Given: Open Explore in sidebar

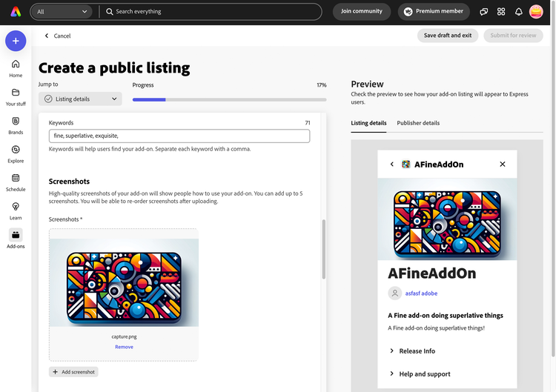Looking at the screenshot, I should (x=16, y=154).
